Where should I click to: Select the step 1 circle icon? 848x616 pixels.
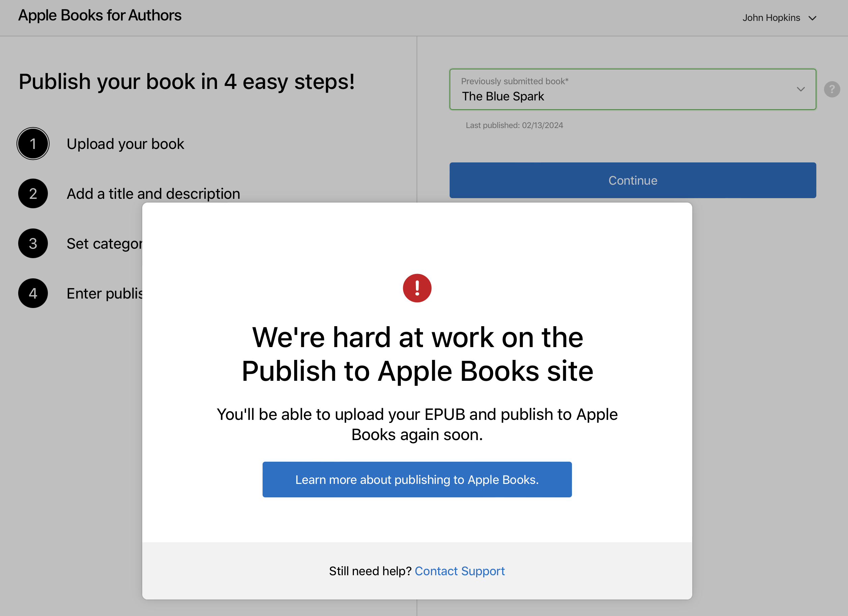pos(33,144)
